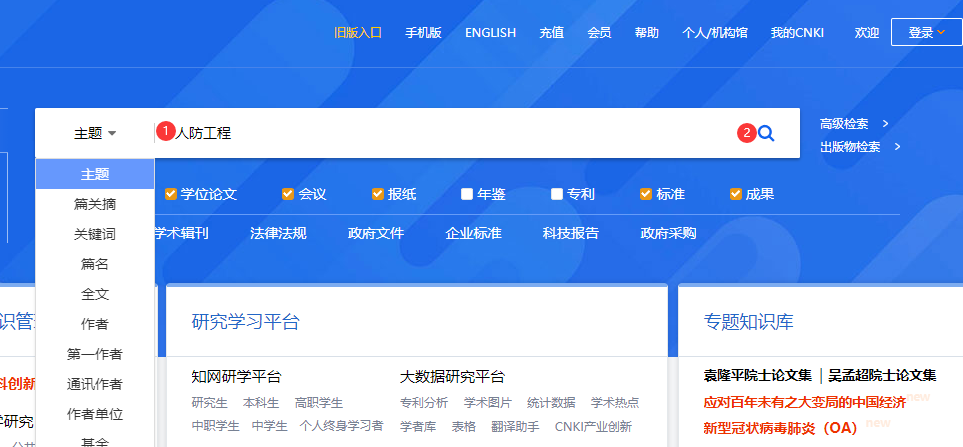Uncheck the 学位论文 checkbox

[x=171, y=194]
